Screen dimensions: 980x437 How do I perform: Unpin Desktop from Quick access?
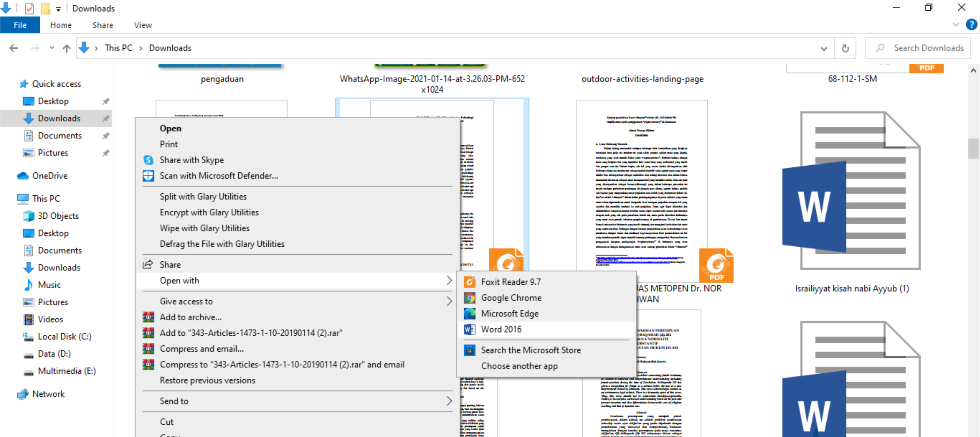106,101
